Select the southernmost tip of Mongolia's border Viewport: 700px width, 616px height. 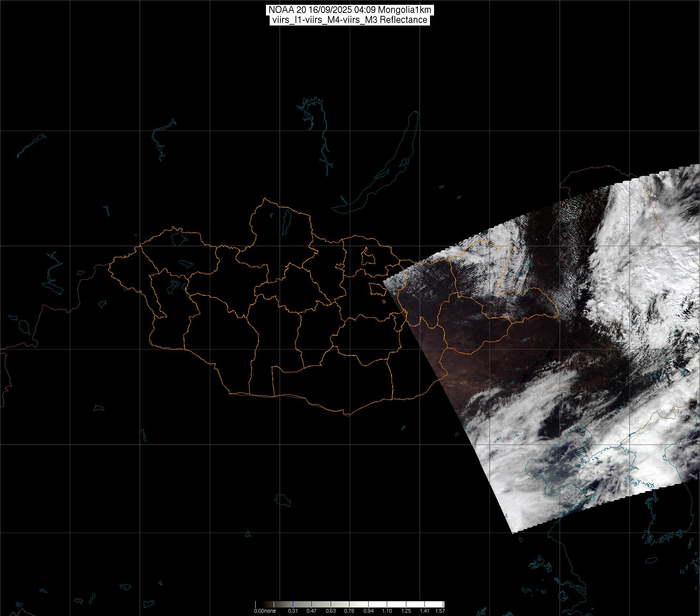(347, 415)
